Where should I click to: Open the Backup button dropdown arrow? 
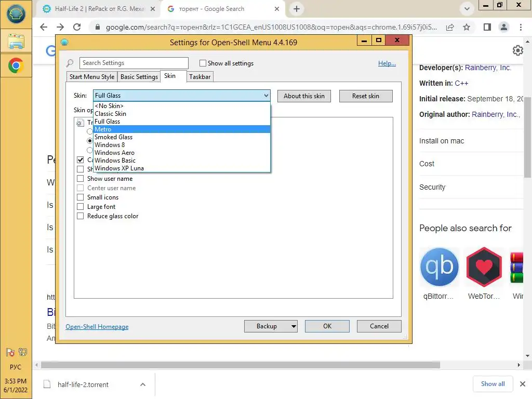pos(294,326)
